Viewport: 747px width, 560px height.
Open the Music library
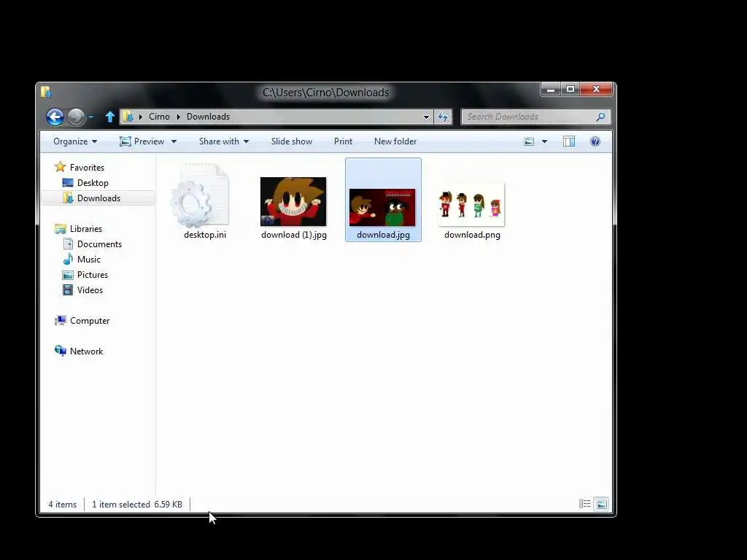pyautogui.click(x=88, y=260)
